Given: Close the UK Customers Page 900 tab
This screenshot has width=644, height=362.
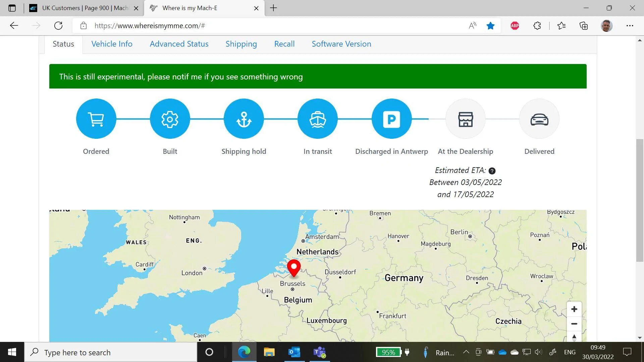Looking at the screenshot, I should point(136,8).
